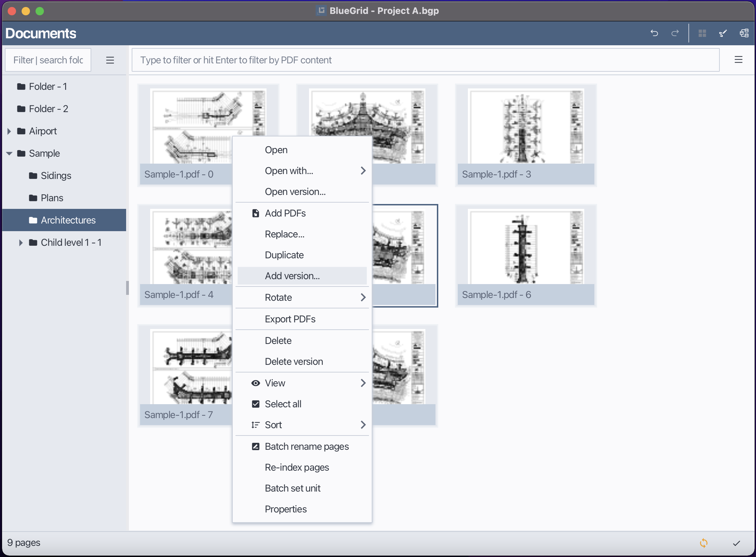The width and height of the screenshot is (756, 557).
Task: Expand Child level 1 - 1 folder
Action: pyautogui.click(x=21, y=242)
